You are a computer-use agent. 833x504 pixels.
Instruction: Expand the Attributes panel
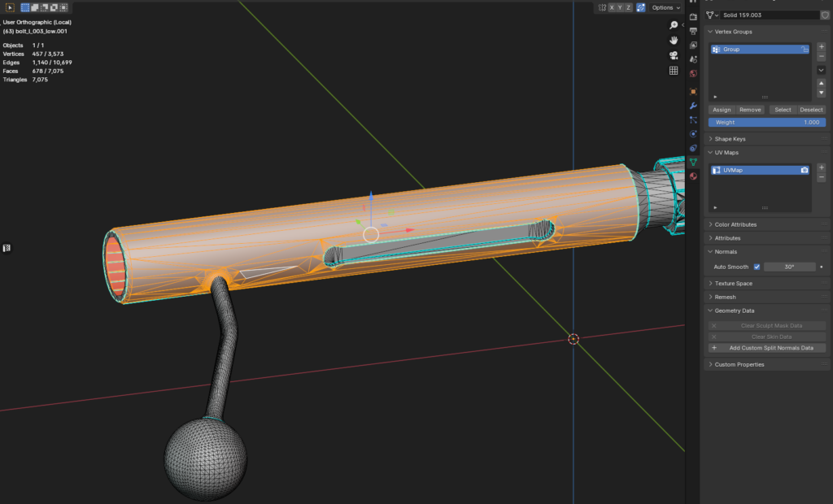pyautogui.click(x=710, y=238)
